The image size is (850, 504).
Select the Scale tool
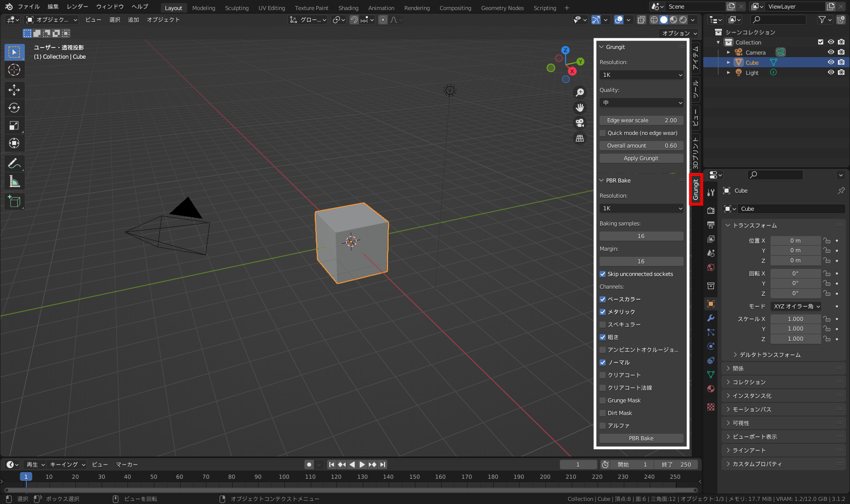pos(14,125)
